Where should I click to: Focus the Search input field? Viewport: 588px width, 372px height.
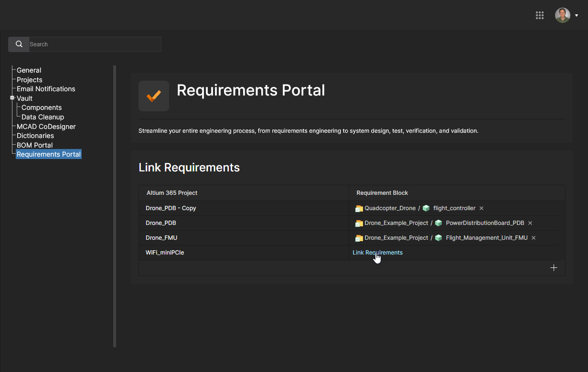pos(95,44)
